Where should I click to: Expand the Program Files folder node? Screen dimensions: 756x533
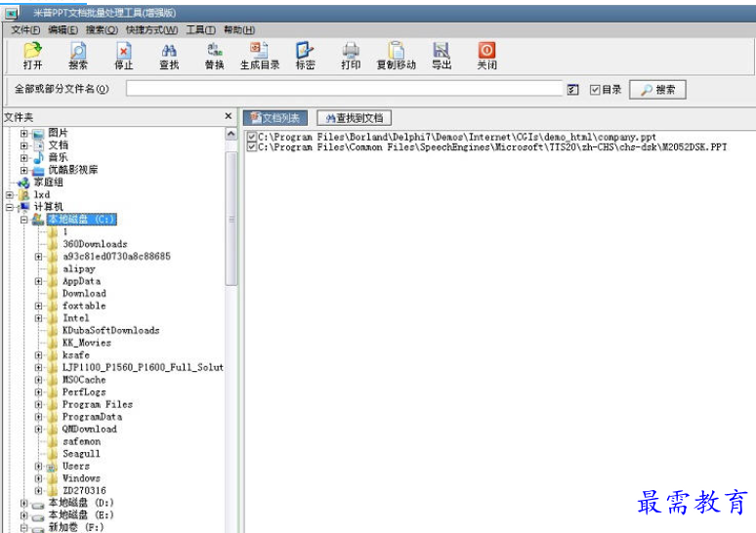click(38, 404)
